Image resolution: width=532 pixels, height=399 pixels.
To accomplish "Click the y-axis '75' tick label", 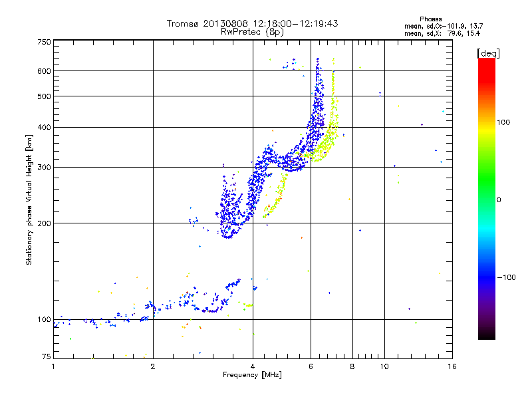I will tap(47, 356).
